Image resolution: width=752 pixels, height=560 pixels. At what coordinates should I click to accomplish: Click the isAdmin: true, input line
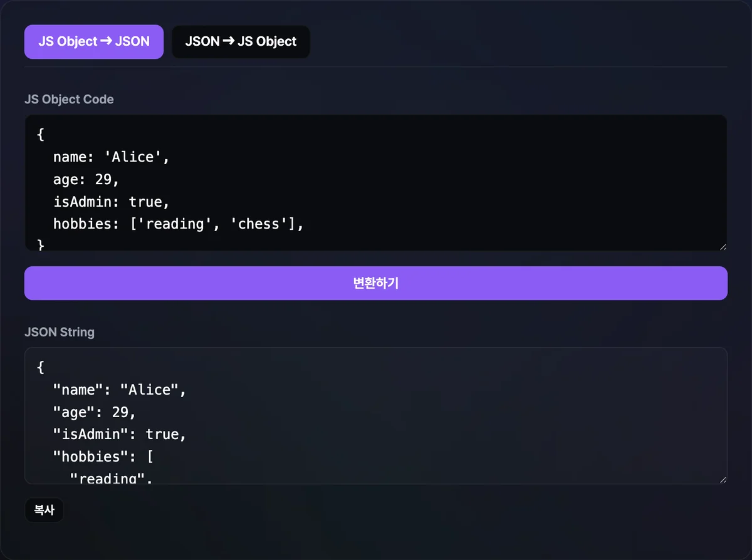pyautogui.click(x=112, y=202)
